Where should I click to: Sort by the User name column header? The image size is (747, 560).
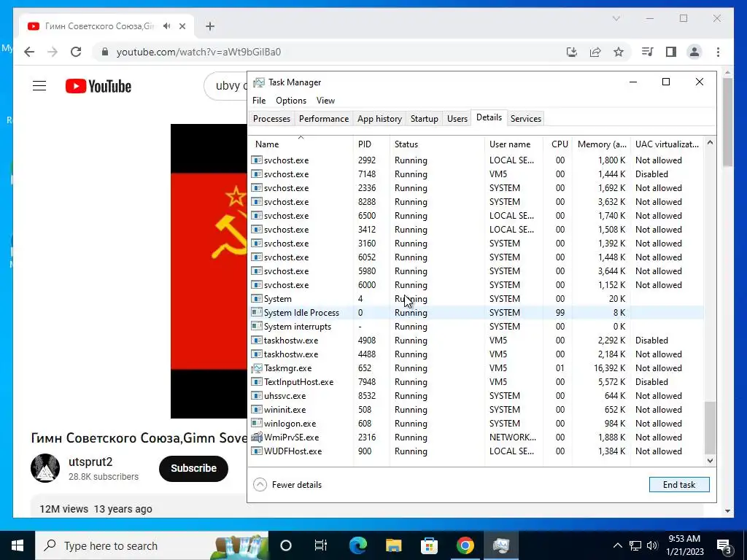tap(514, 144)
